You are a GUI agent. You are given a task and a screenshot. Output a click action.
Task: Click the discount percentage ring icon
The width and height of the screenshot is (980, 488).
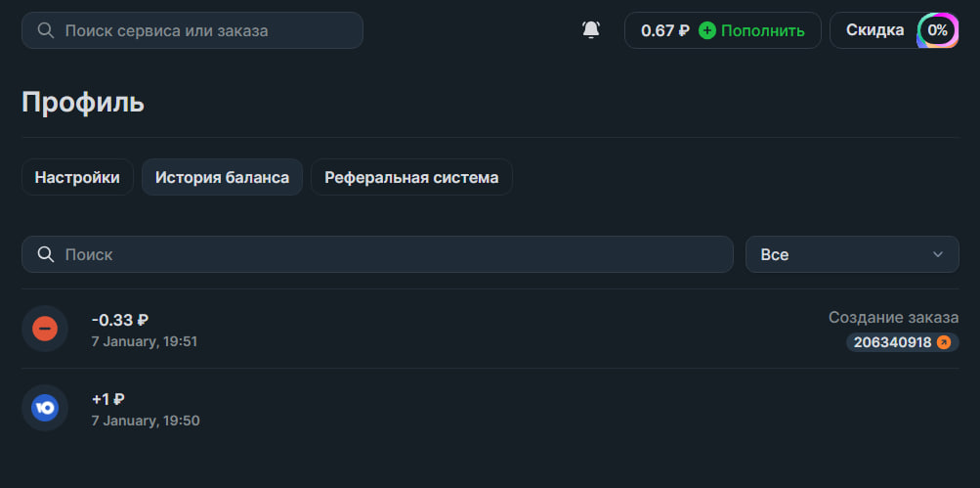pyautogui.click(x=938, y=30)
